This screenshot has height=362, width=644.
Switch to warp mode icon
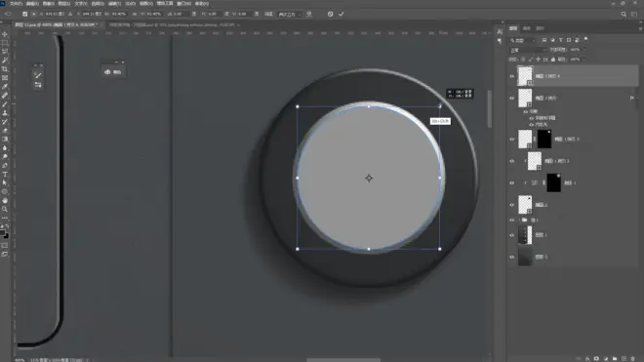[309, 14]
